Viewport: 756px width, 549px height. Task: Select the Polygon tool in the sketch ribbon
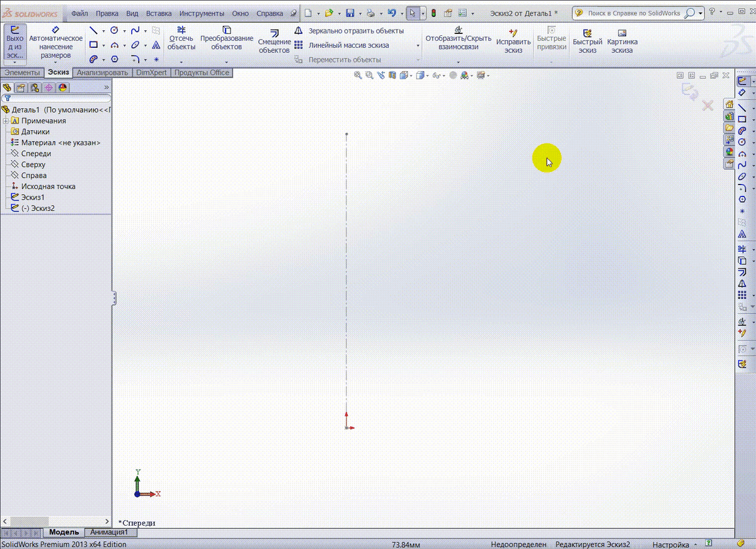[115, 59]
